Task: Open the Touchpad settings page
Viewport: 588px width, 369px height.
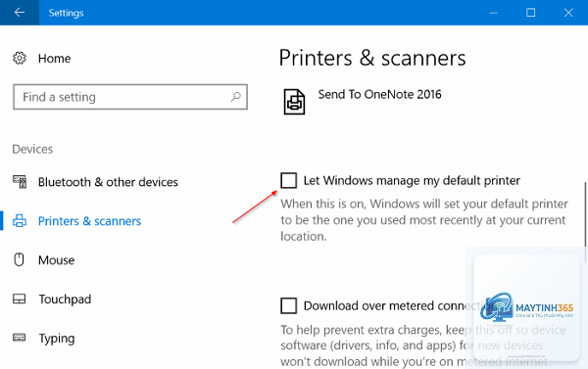Action: (65, 299)
